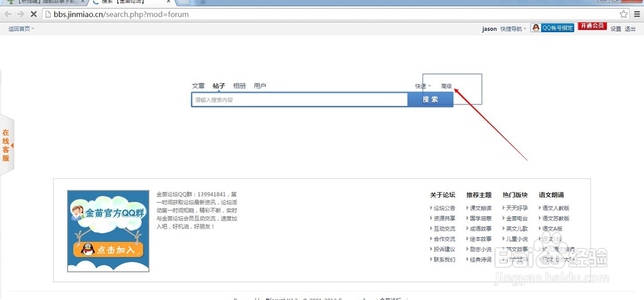Open the 资源共享 footer link
This screenshot has width=644, height=300.
tap(444, 218)
